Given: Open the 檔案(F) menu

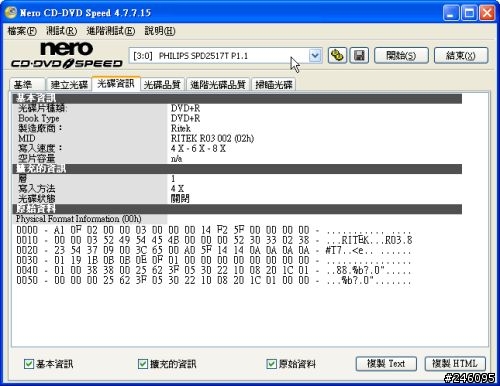Looking at the screenshot, I should click(22, 31).
